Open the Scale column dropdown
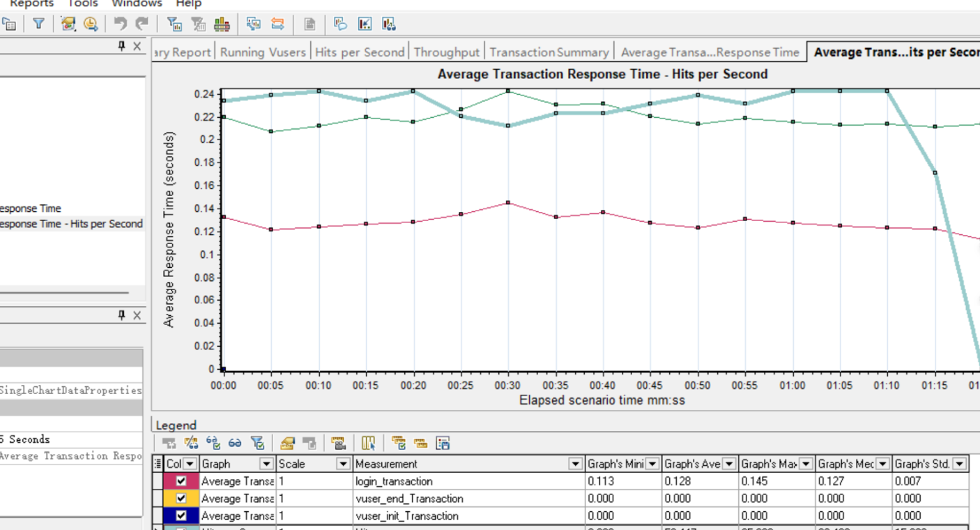Image resolution: width=980 pixels, height=530 pixels. click(343, 464)
